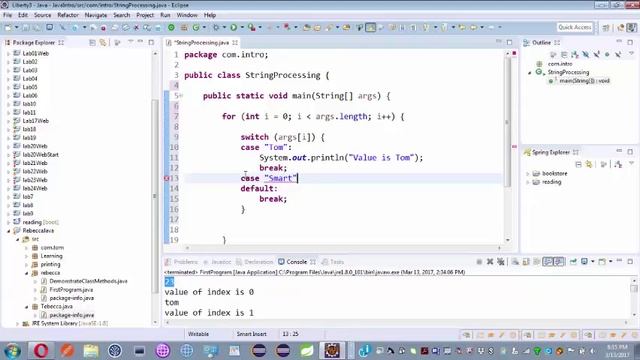Click the Run Last Tool (external tools) icon
The width and height of the screenshot is (640, 360).
(252, 27)
